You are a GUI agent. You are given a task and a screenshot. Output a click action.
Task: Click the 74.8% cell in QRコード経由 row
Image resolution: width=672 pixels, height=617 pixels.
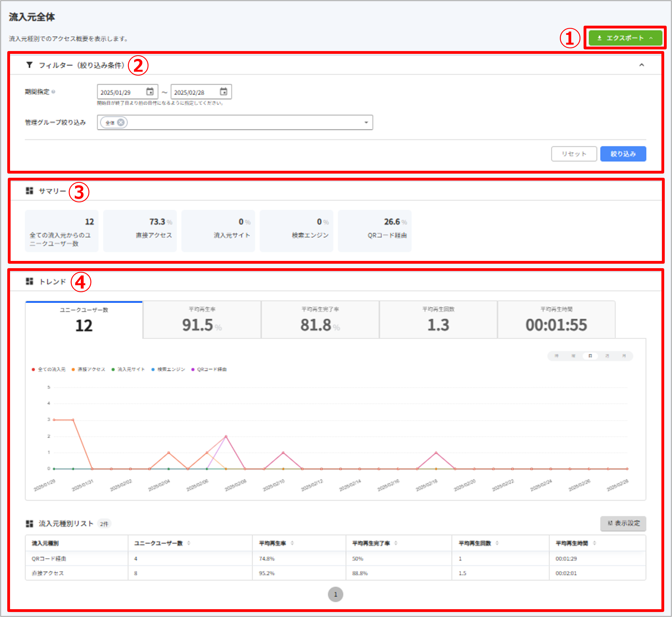tap(267, 559)
